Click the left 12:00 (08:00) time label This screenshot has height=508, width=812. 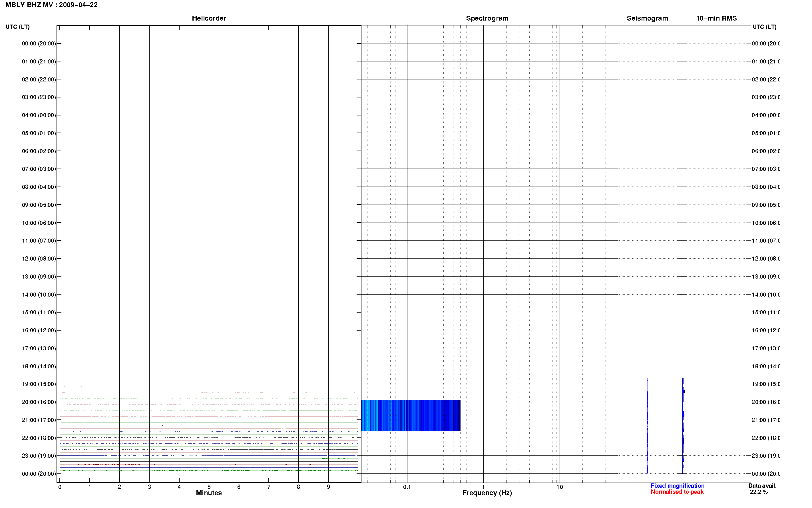(39, 259)
